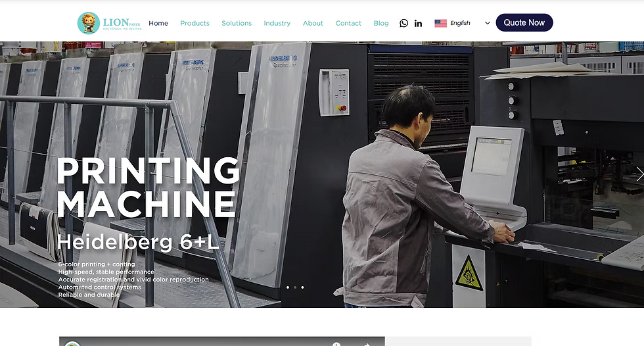Open the About menu item
The width and height of the screenshot is (644, 346).
coord(313,23)
